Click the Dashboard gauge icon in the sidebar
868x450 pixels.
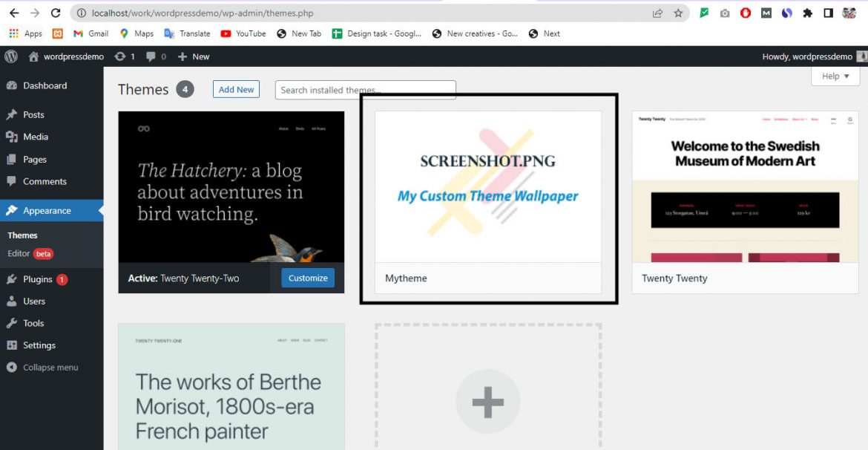point(13,85)
